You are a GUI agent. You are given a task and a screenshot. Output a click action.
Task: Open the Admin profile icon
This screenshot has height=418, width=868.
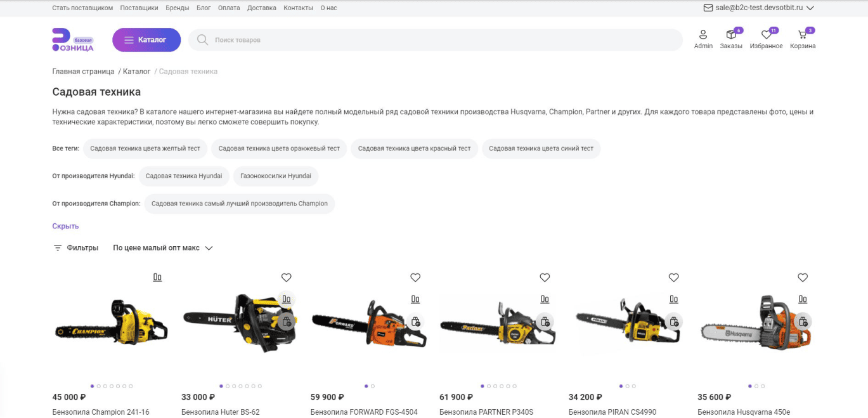703,34
